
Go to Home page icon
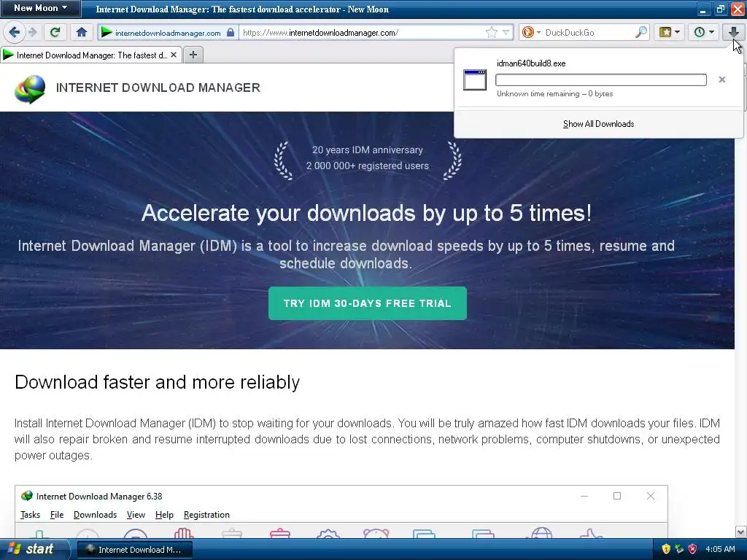[x=82, y=32]
